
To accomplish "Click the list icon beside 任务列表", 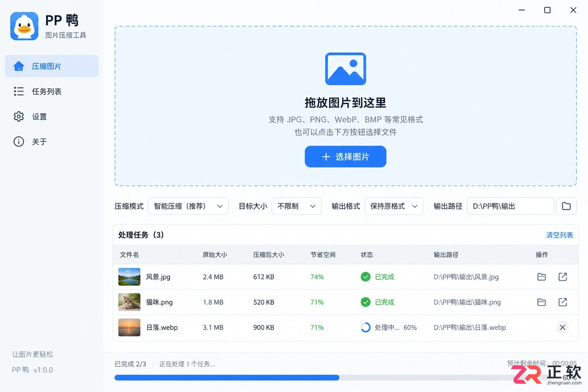I will 19,91.
